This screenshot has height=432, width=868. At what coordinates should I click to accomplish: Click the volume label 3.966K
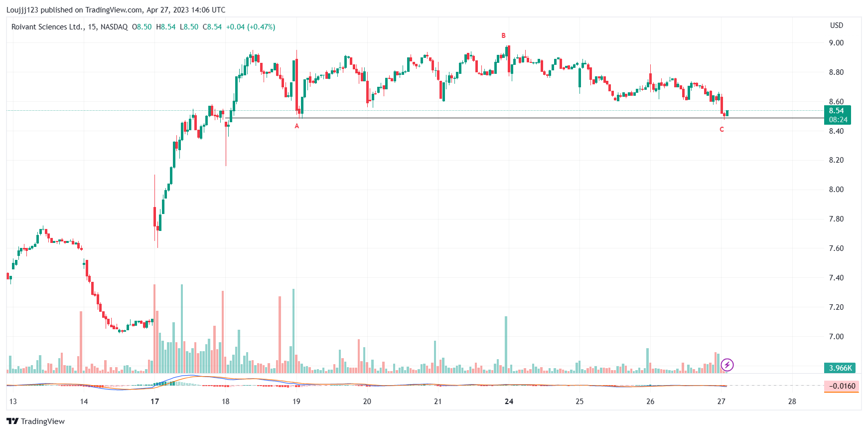click(840, 368)
